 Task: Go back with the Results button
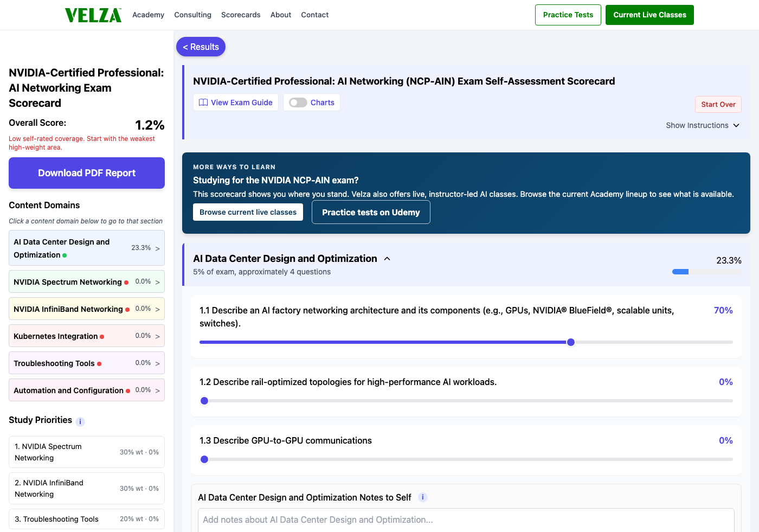click(201, 47)
